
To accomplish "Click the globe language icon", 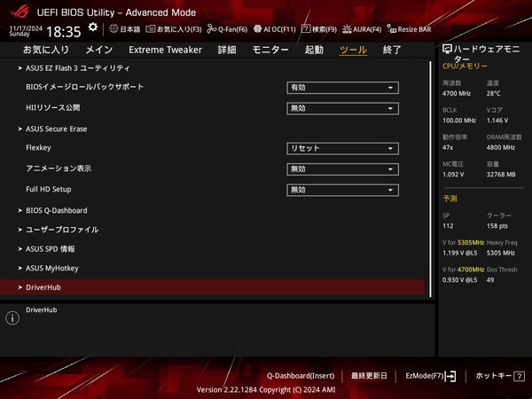I will tap(113, 29).
